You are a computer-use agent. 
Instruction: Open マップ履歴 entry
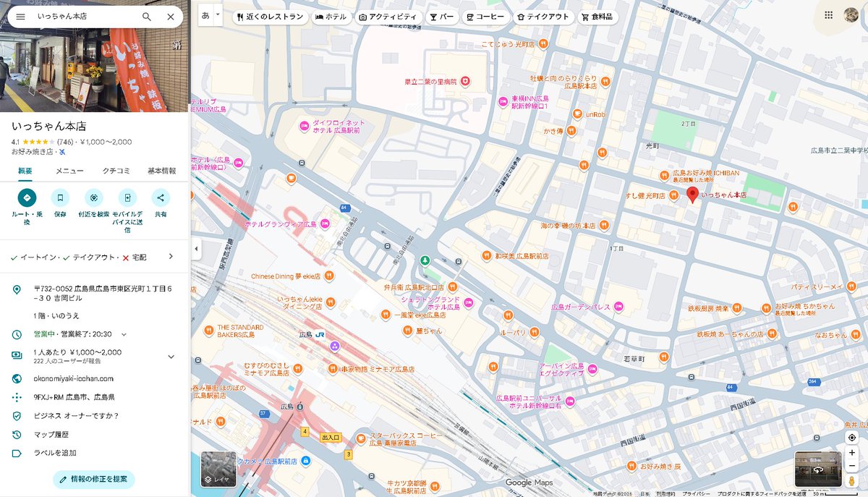coord(51,435)
